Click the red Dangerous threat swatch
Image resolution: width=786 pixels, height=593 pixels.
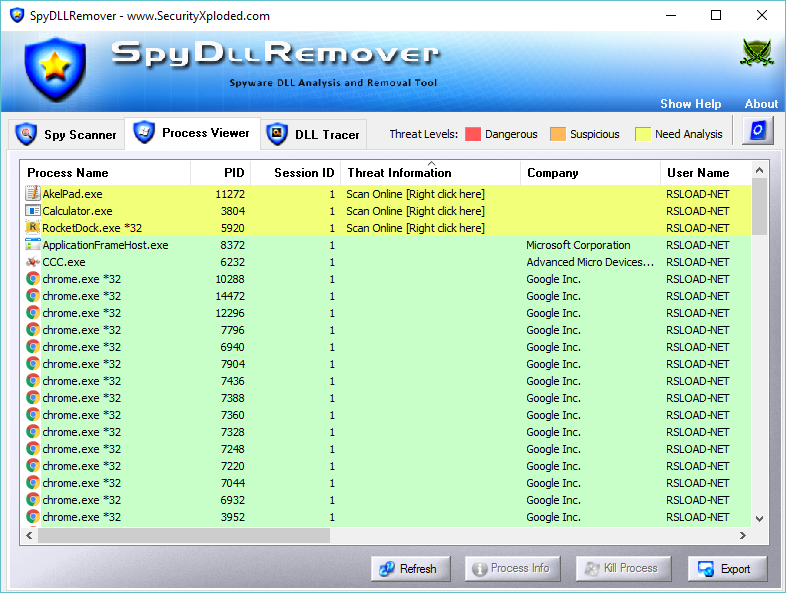tap(473, 134)
